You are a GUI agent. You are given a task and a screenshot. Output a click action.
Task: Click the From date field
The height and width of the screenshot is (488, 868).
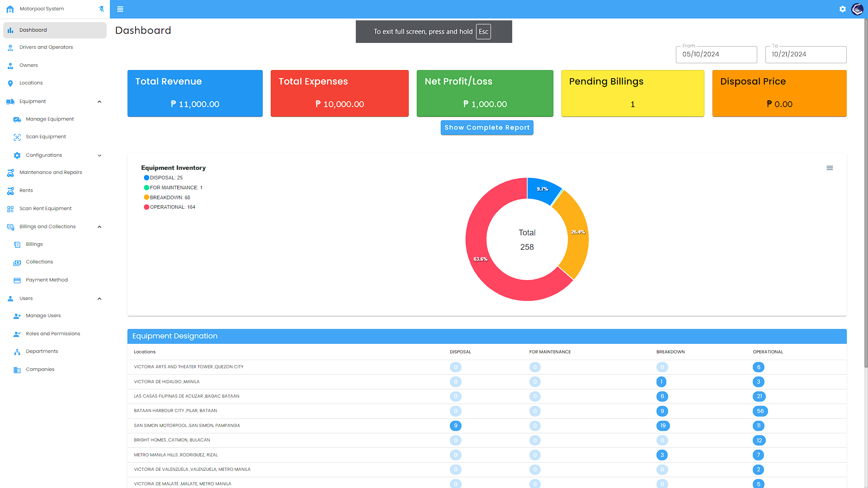click(716, 54)
